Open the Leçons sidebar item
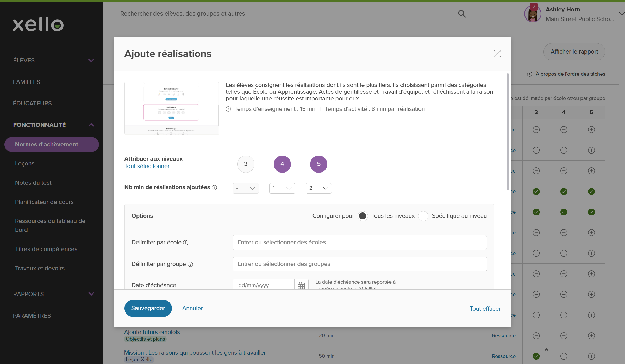Image resolution: width=625 pixels, height=364 pixels. tap(25, 163)
